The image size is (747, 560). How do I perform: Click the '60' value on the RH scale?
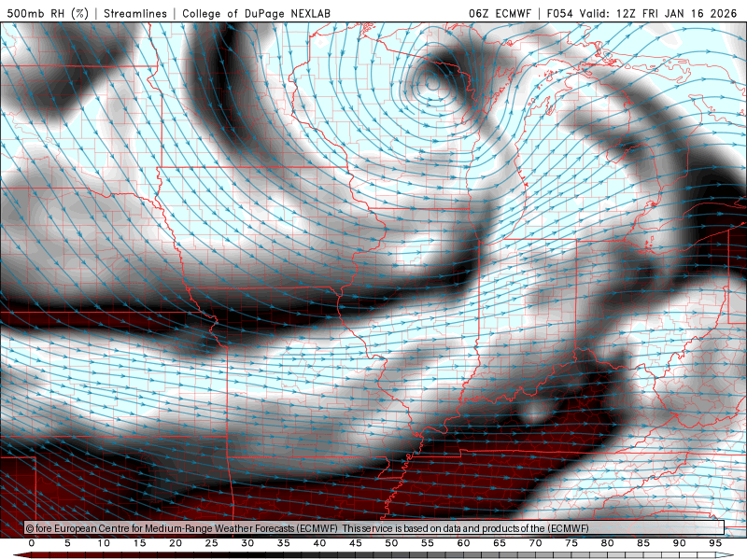point(463,543)
